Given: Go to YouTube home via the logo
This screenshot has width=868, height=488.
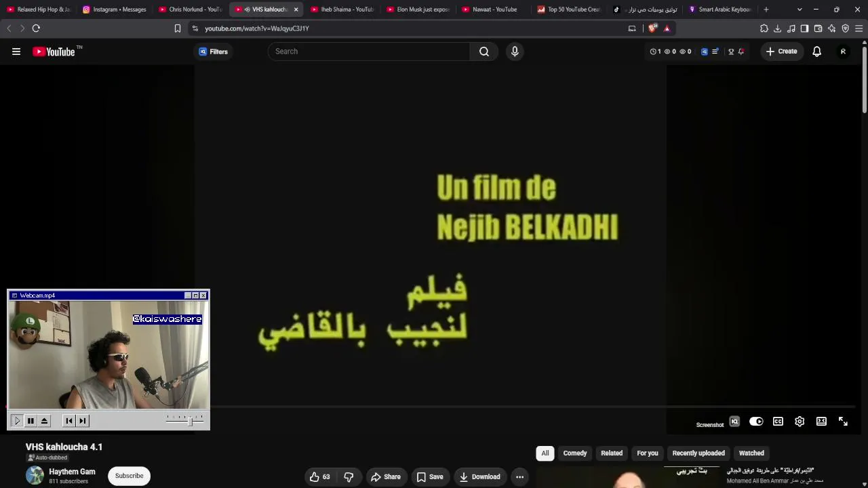Looking at the screenshot, I should click(54, 52).
